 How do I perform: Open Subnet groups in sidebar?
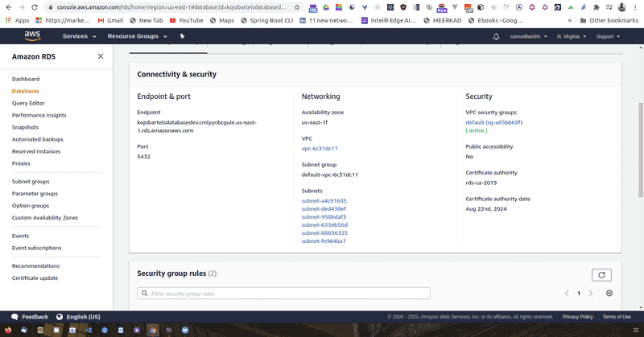pyautogui.click(x=31, y=182)
